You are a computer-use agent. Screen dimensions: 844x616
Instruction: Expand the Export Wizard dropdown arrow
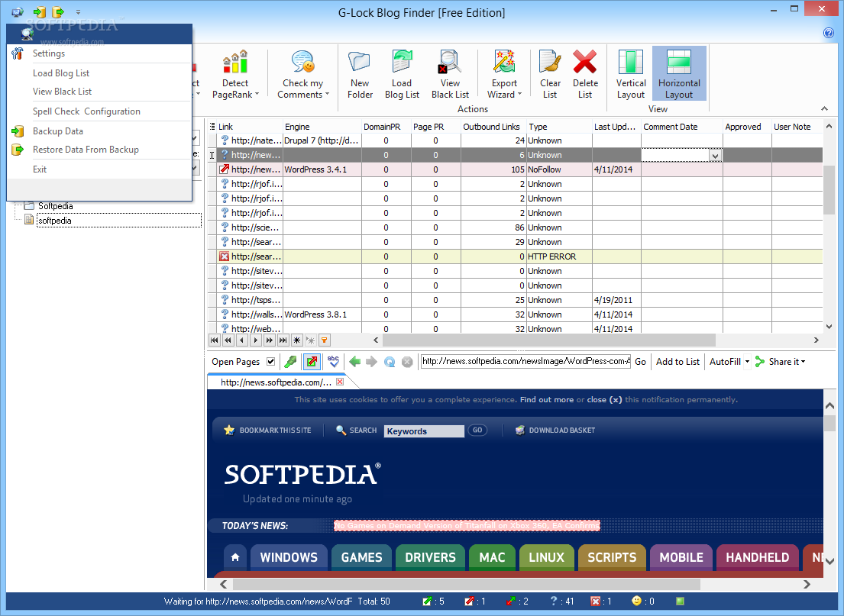519,94
